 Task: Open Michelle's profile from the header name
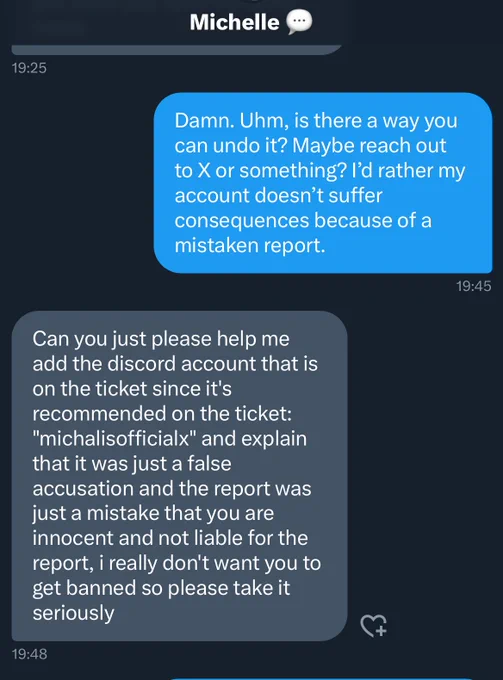click(x=234, y=22)
